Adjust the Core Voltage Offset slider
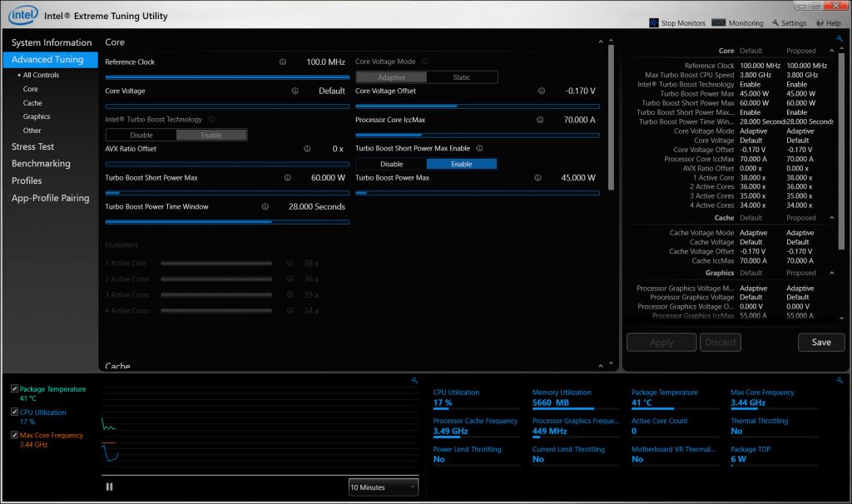 477,106
